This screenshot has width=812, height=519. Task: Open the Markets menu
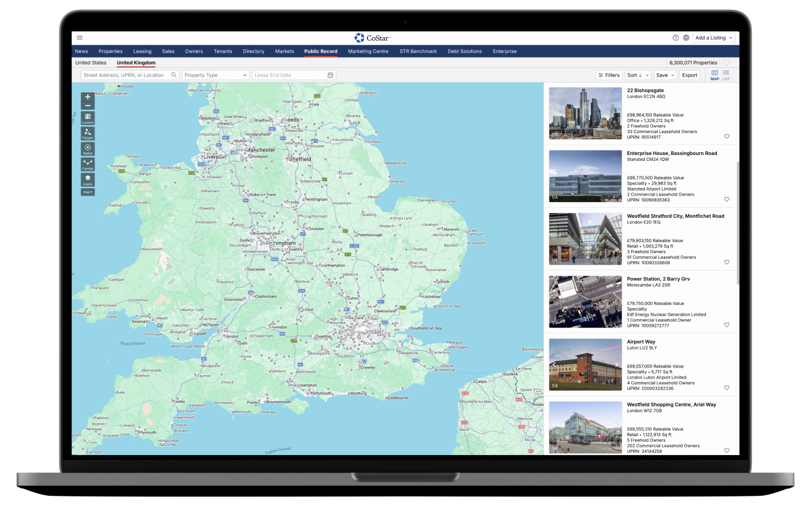click(284, 51)
